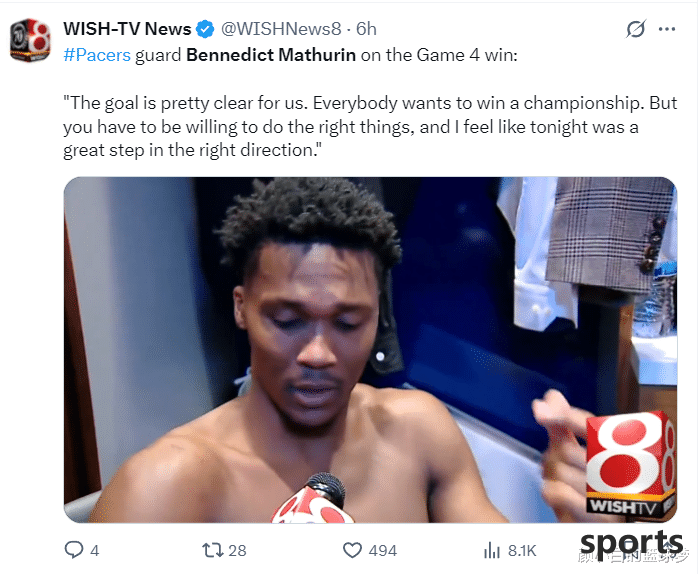Like the tweet with heart icon
Viewport: 698px width, 574px height.
(352, 550)
